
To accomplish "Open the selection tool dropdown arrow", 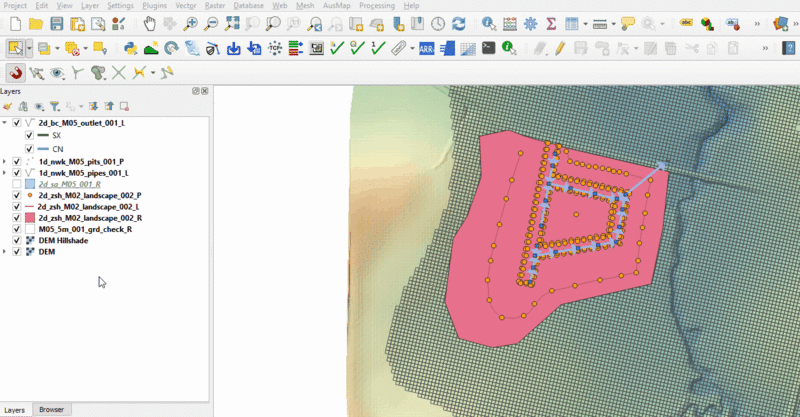I will [x=30, y=47].
